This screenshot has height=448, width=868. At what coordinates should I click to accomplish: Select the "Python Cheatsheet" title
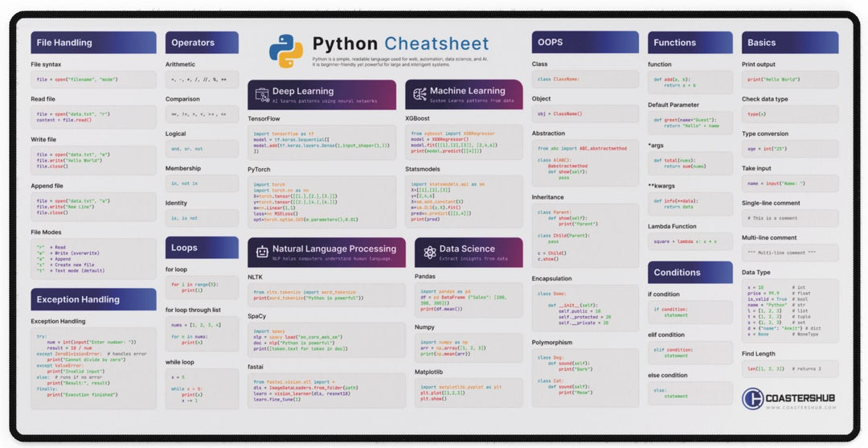click(400, 43)
